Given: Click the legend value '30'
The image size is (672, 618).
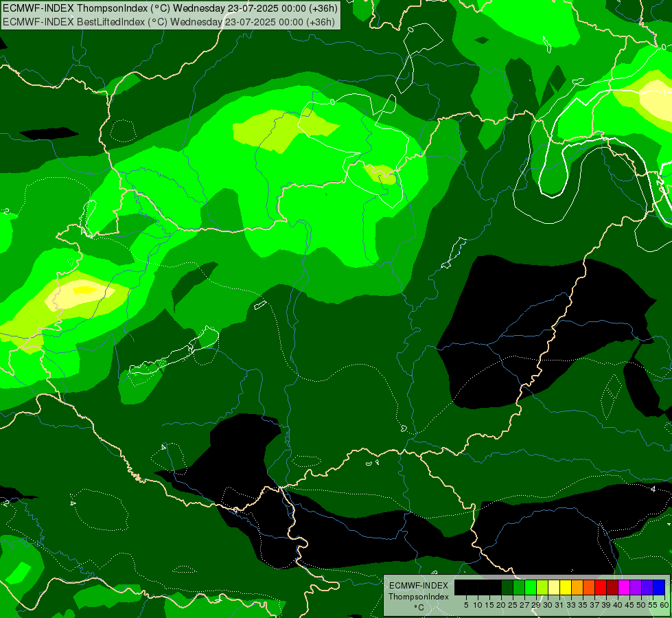Looking at the screenshot, I should click(x=548, y=605).
